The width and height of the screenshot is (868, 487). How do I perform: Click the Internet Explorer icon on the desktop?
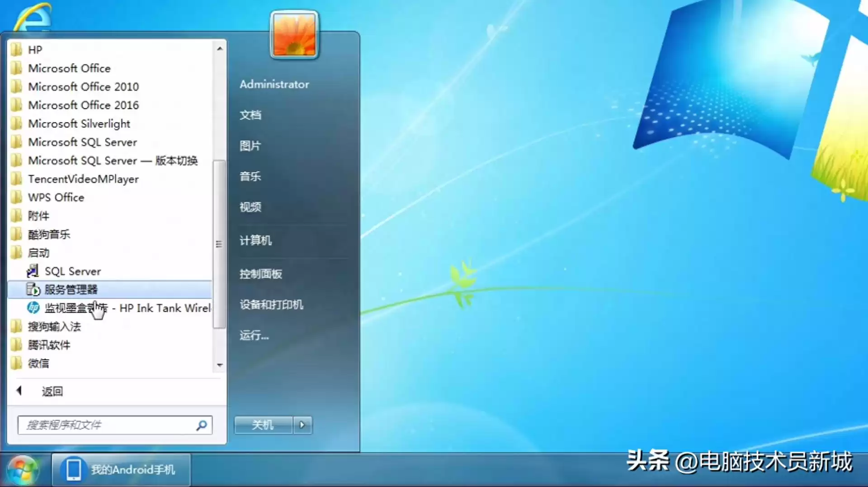coord(34,16)
